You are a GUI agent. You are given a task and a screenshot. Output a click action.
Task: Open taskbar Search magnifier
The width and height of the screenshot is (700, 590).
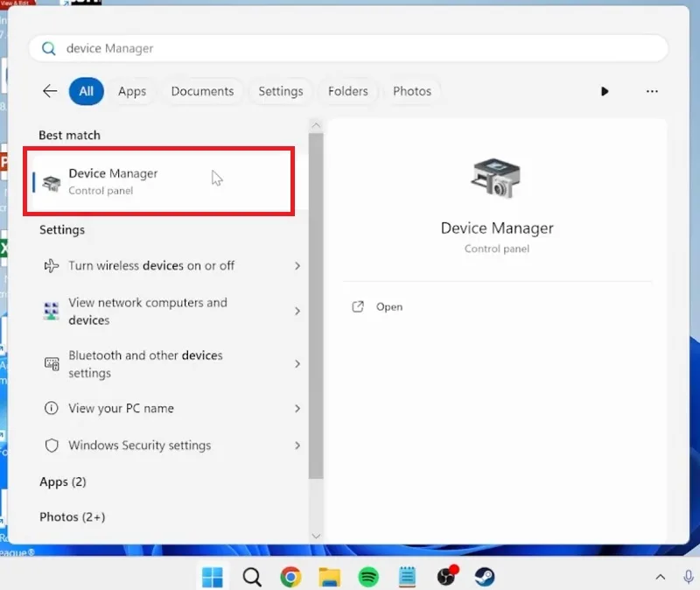[x=252, y=577]
